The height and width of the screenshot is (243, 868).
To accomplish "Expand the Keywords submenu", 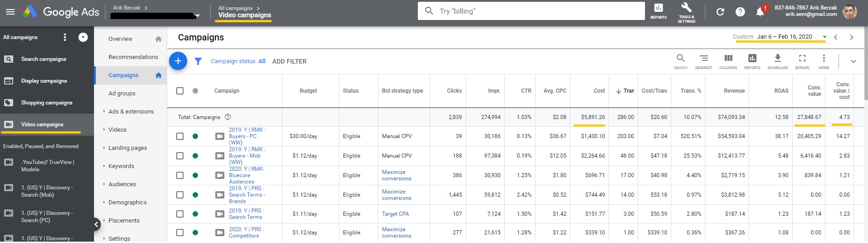I will point(104,166).
